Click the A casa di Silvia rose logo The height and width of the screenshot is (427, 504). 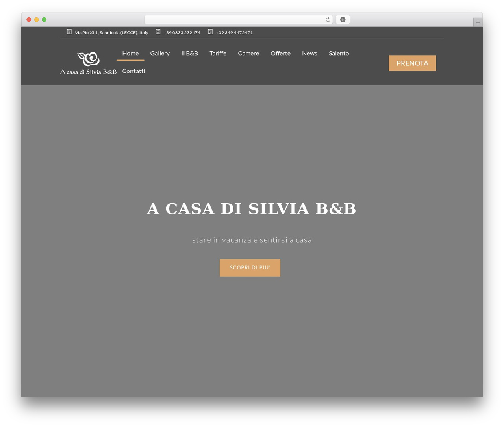(x=88, y=63)
